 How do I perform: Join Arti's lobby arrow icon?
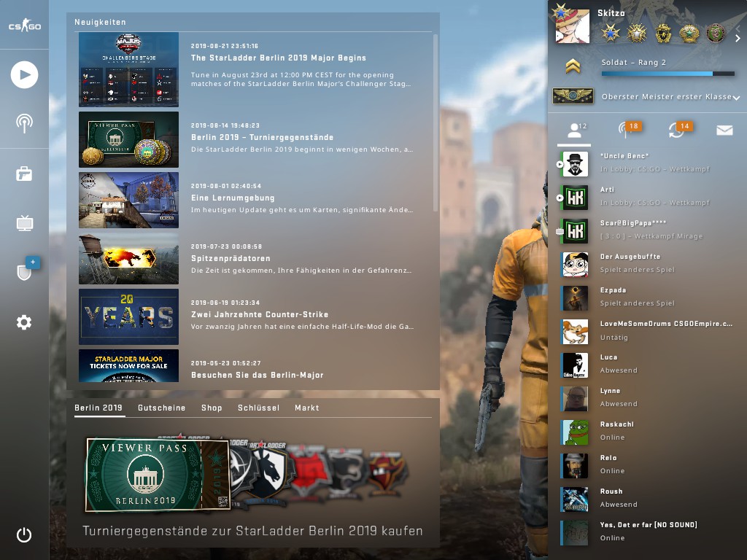(x=560, y=198)
